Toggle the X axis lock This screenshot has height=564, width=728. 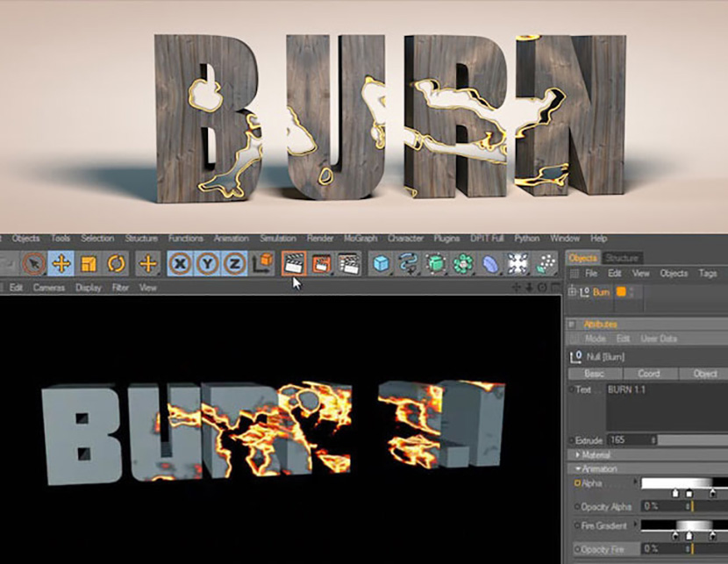[x=180, y=264]
